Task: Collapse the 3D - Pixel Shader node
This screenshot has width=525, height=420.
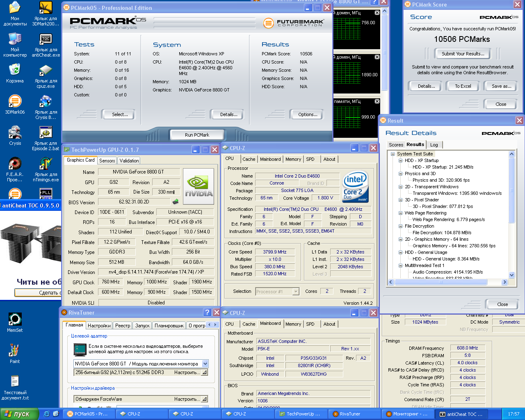Action: coord(400,200)
